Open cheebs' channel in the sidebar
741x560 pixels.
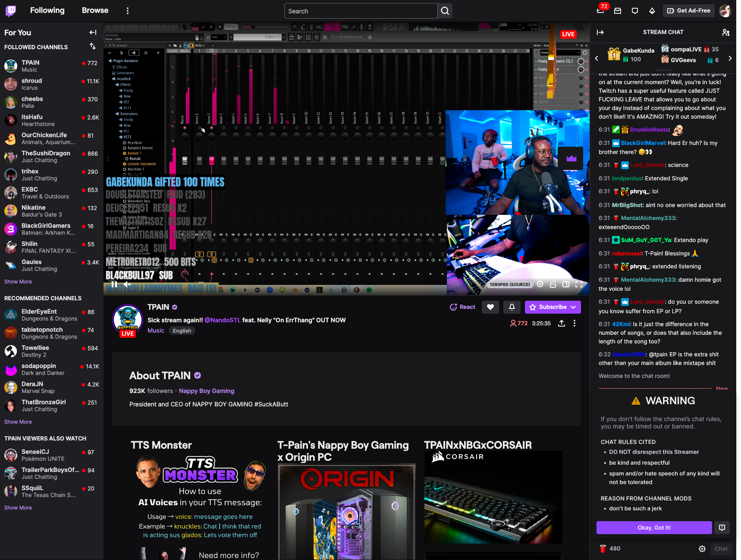[52, 102]
